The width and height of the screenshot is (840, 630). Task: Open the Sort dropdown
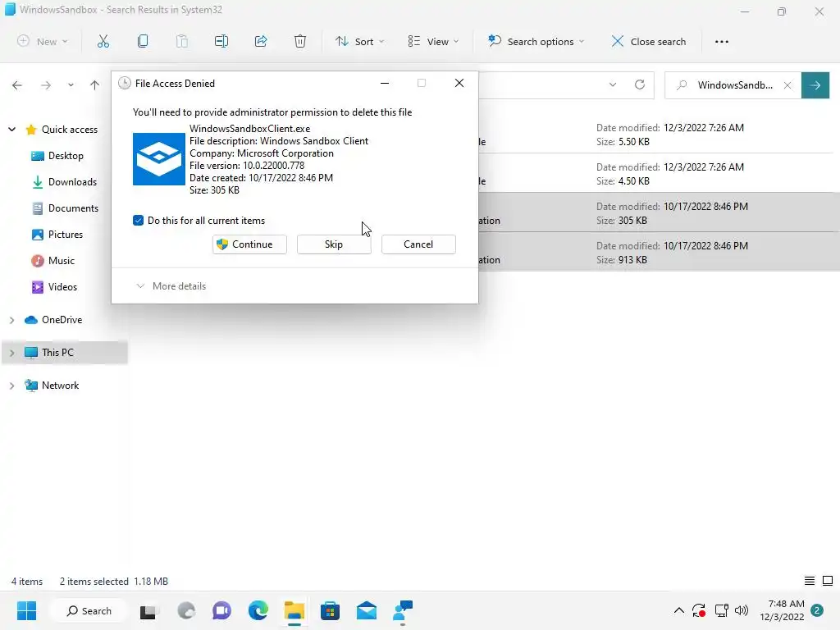tap(359, 41)
